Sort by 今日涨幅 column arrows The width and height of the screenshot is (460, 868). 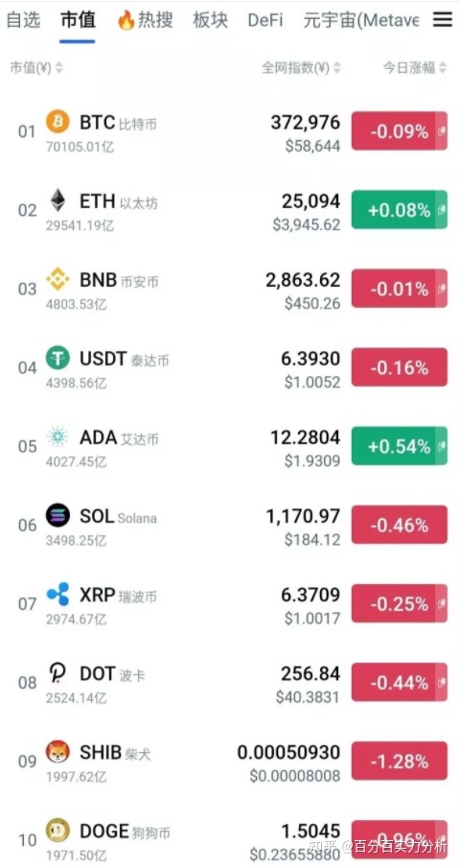(443, 68)
